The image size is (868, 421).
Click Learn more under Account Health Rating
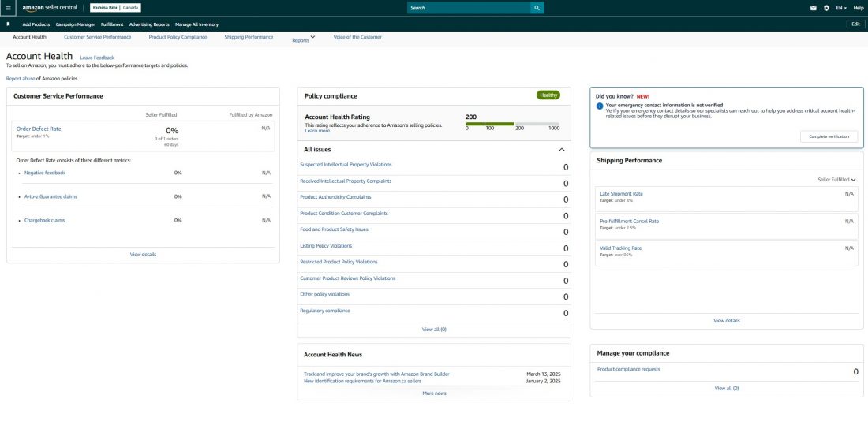click(318, 131)
